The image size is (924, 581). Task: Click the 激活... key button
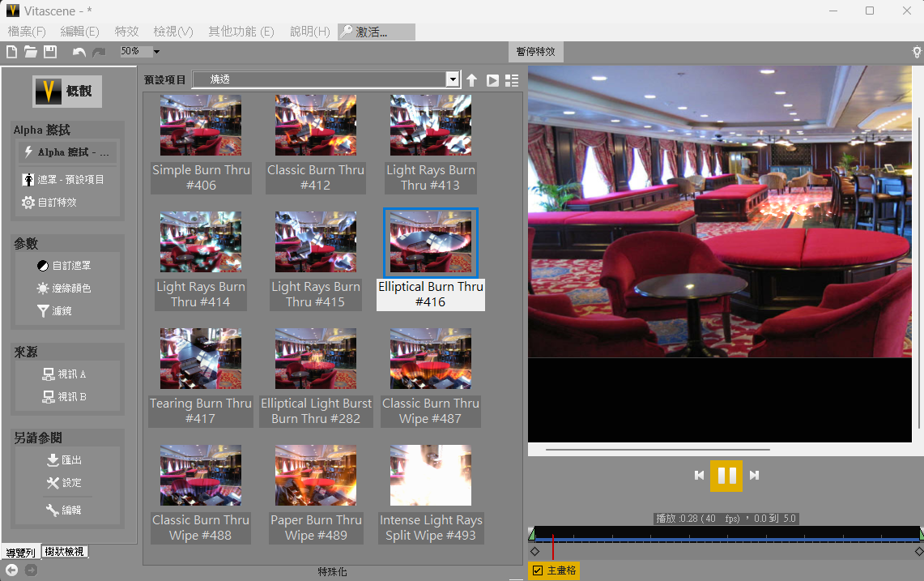377,32
